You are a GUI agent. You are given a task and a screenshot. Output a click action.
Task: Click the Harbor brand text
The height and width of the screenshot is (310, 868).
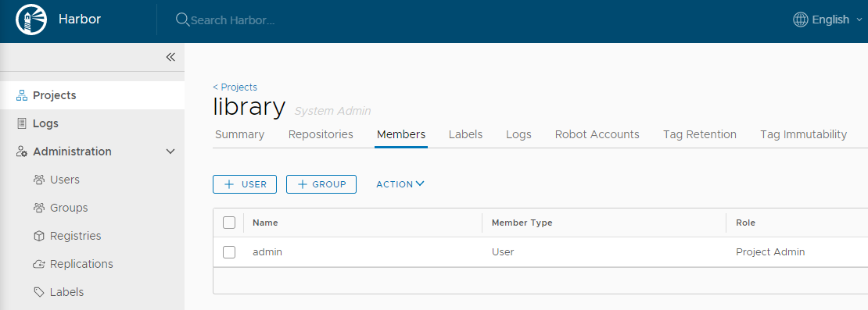pos(80,20)
